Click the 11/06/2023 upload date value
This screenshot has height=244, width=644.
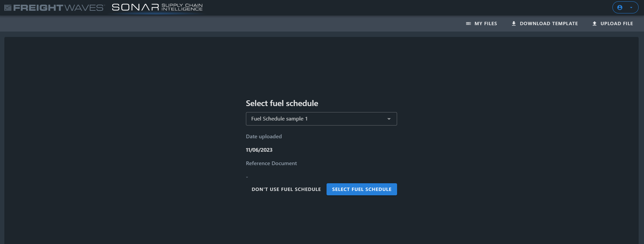tap(259, 150)
